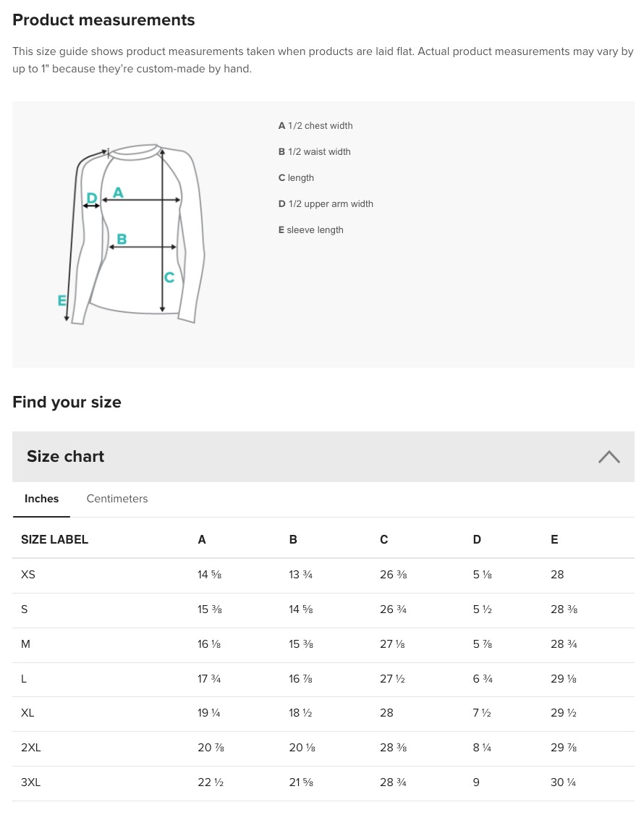Click the teal A label on diagram

pos(119,193)
